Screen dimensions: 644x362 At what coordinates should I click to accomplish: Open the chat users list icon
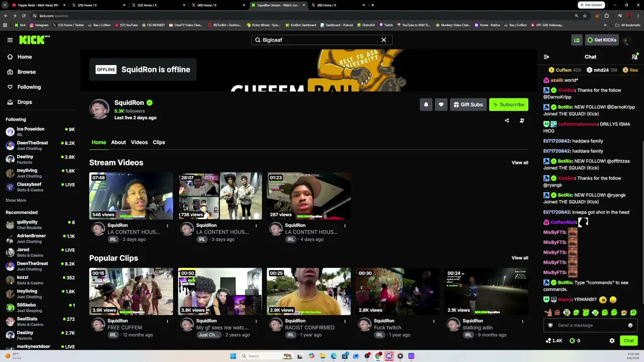[x=634, y=57]
